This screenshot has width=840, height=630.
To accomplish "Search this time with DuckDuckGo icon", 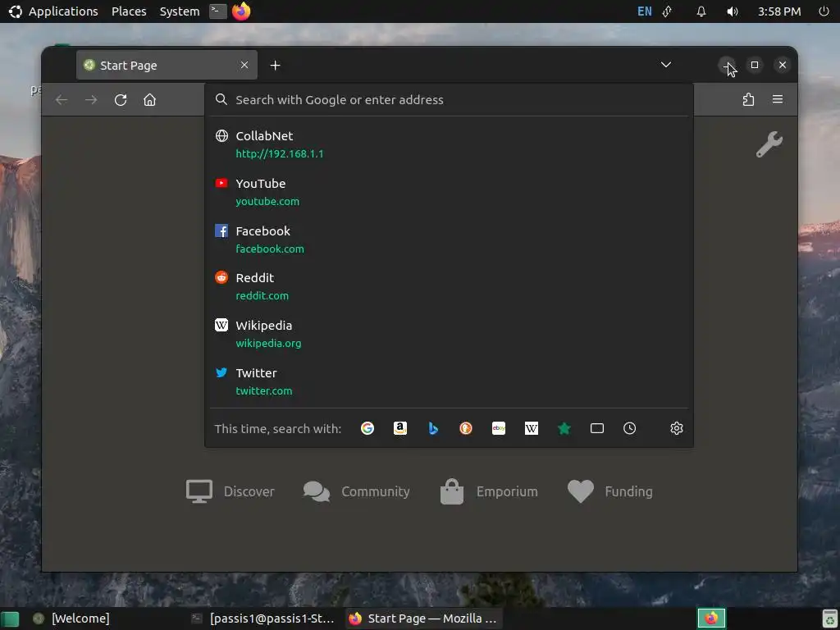I will 466,428.
